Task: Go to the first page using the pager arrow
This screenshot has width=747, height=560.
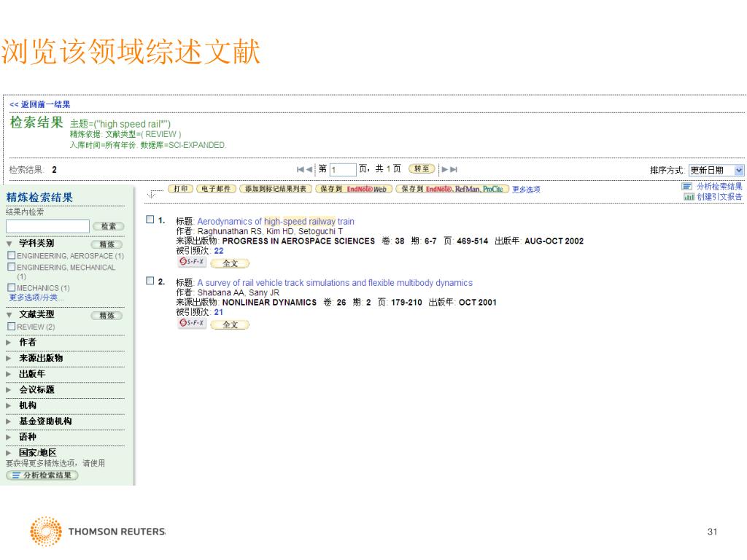Action: [x=301, y=170]
